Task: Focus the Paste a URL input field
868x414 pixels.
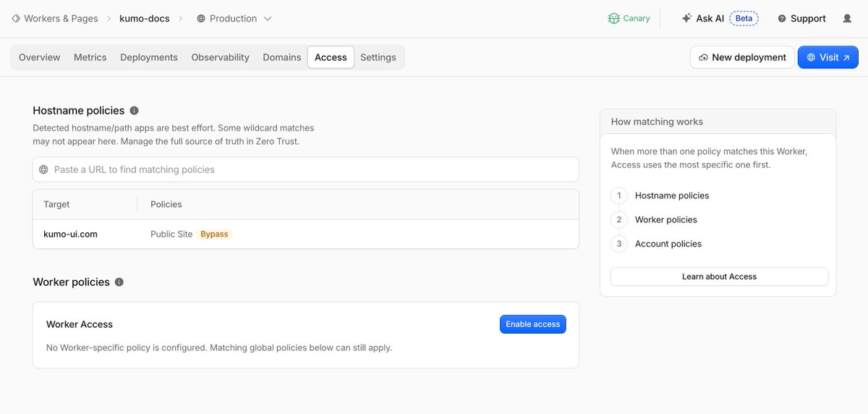Action: tap(306, 169)
